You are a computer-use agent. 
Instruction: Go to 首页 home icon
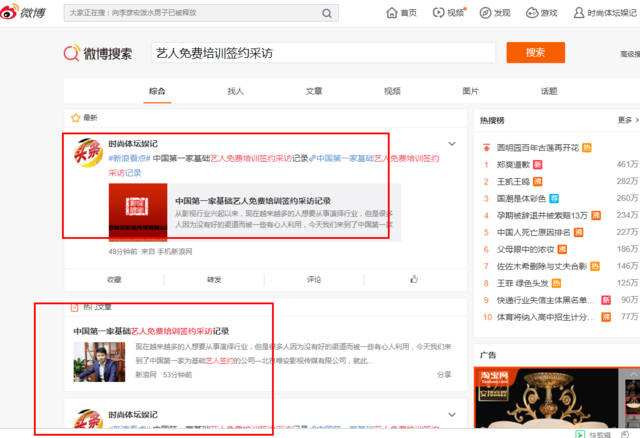(391, 13)
